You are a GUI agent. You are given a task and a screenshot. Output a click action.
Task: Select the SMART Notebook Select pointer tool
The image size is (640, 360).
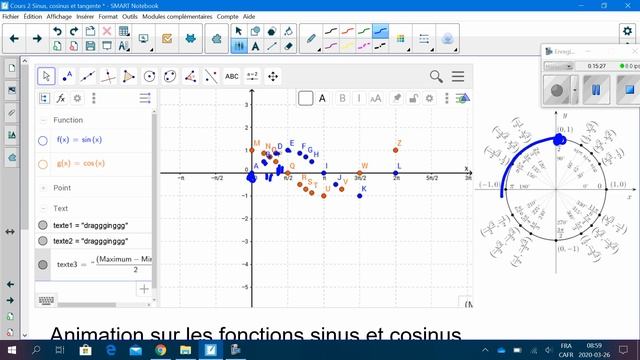point(239,31)
